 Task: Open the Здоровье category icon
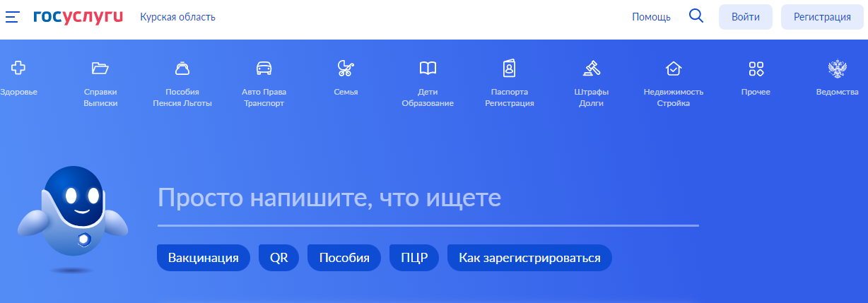[18, 69]
